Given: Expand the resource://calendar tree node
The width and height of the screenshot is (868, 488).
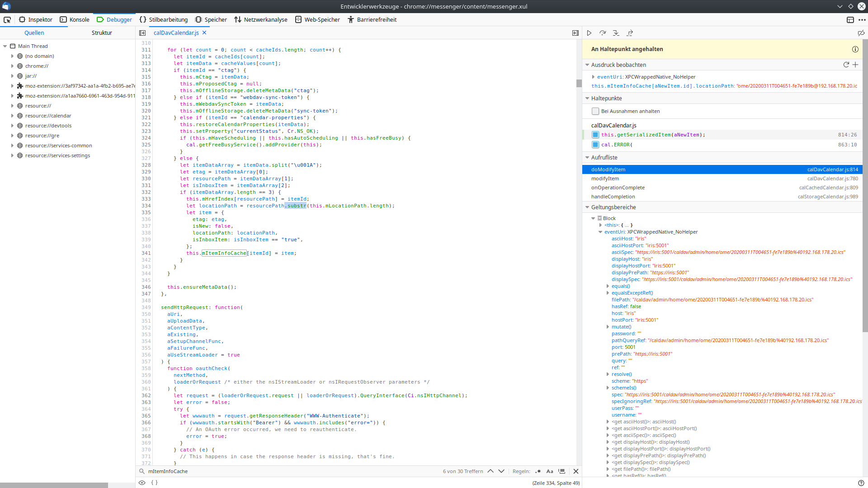Looking at the screenshot, I should [x=12, y=116].
